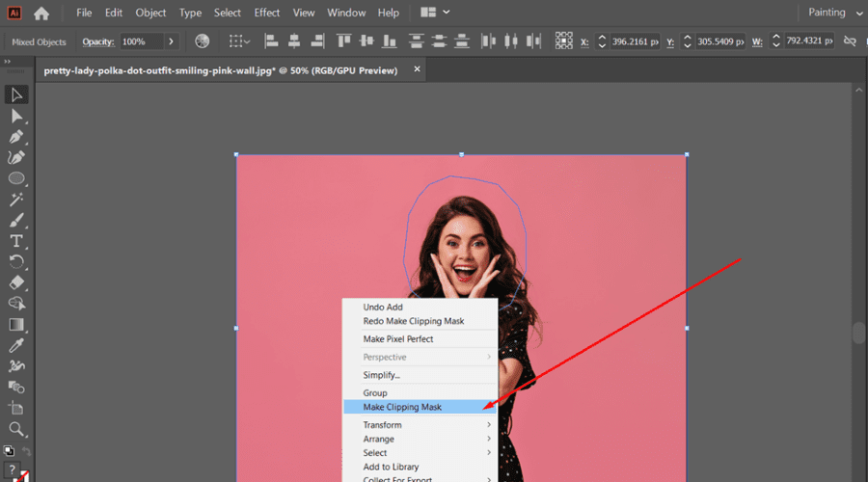Screen dimensions: 868x482
Task: Open the Effect menu
Action: 267,13
